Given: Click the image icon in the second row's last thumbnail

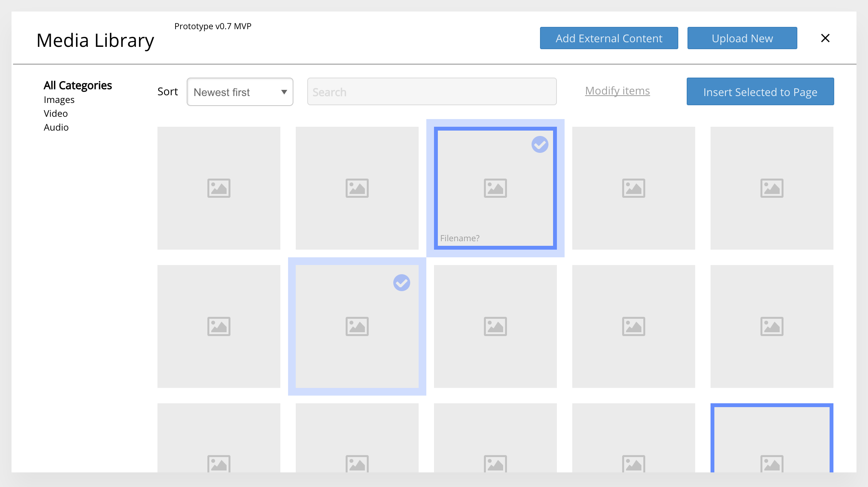Looking at the screenshot, I should coord(772,326).
